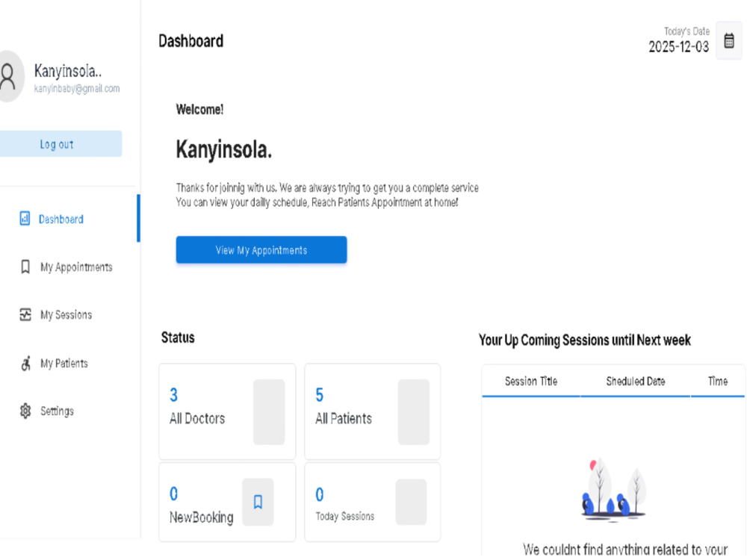This screenshot has height=560, width=747.
Task: Click the View My Appointments button
Action: [x=261, y=250]
